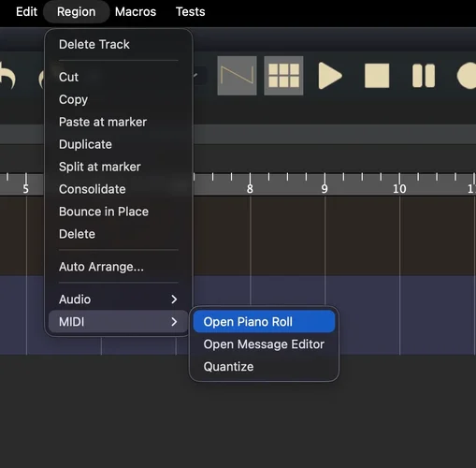
Task: Choose Paste at marker
Action: coord(119,122)
